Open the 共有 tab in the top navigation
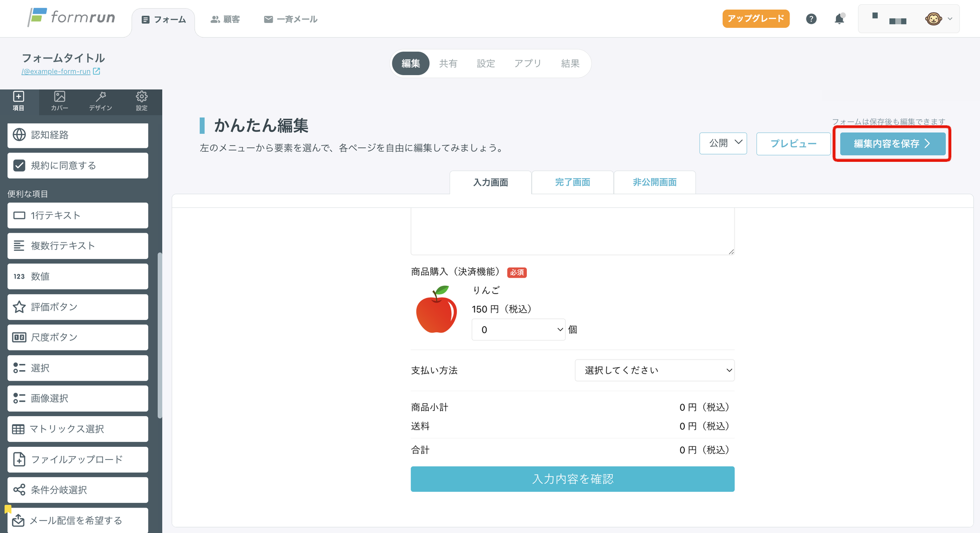980x533 pixels. coord(448,64)
